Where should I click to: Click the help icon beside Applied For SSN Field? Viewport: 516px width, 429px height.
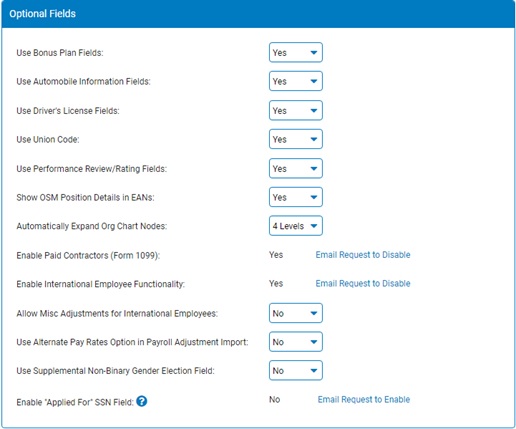142,401
